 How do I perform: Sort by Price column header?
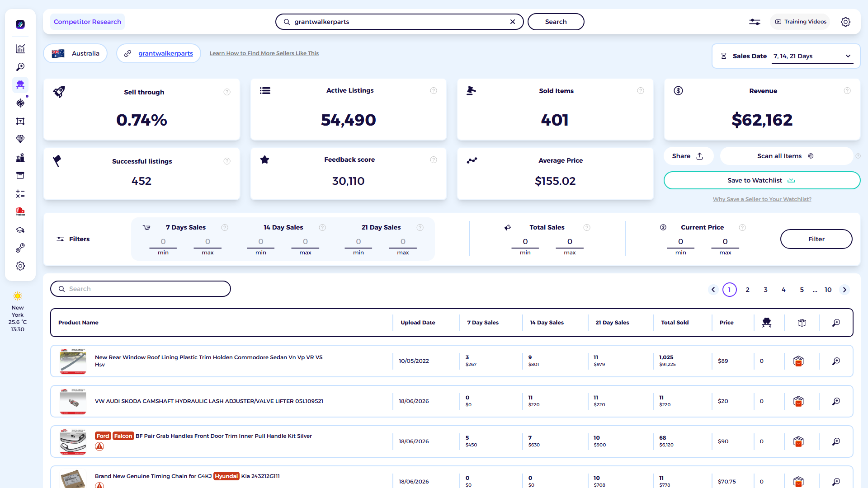tap(726, 323)
